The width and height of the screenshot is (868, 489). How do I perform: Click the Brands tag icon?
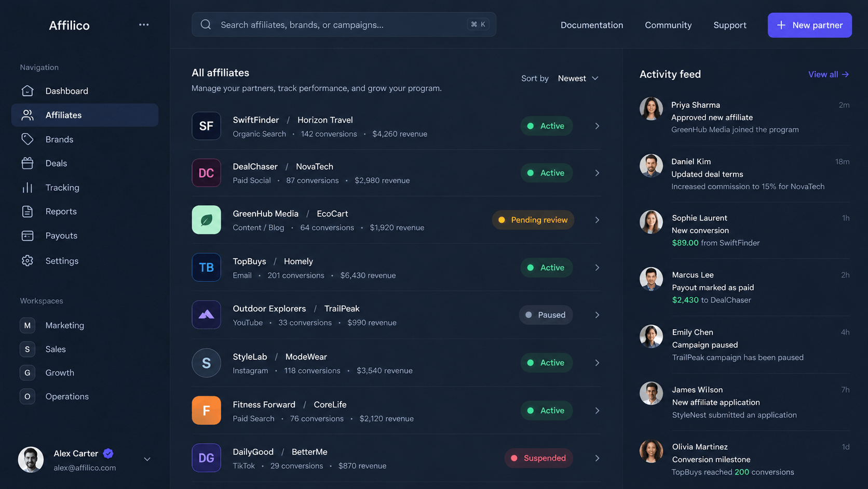28,139
